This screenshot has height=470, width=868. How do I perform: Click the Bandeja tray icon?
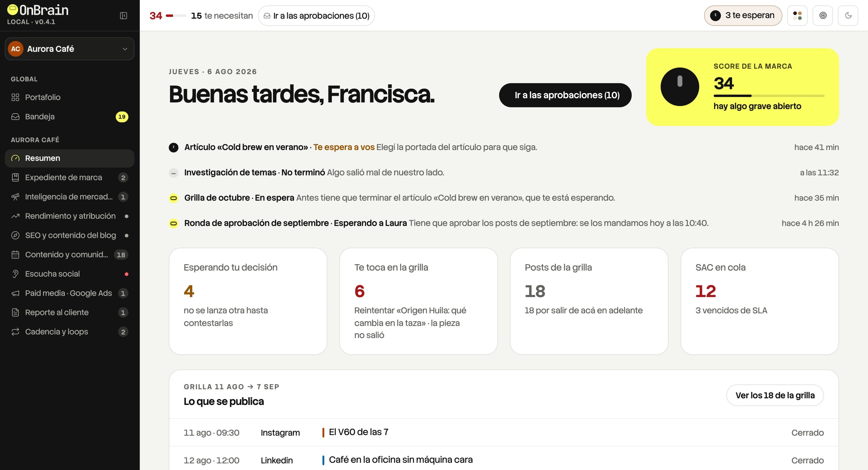pyautogui.click(x=15, y=117)
